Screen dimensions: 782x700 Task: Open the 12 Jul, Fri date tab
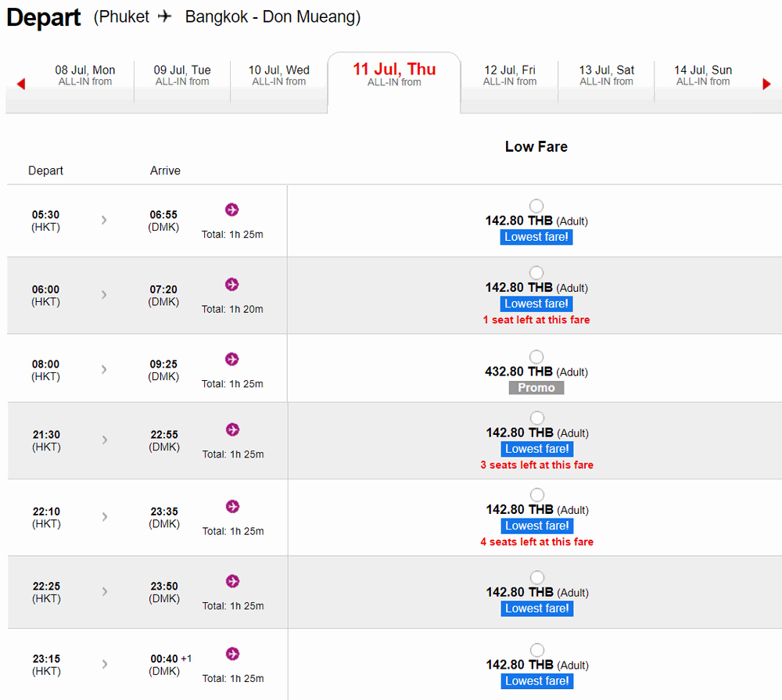point(510,76)
